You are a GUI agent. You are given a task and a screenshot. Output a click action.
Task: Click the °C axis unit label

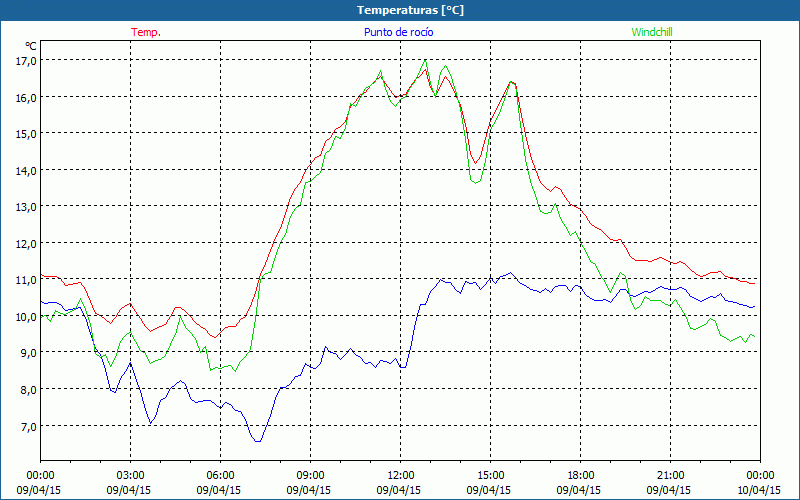pos(31,46)
